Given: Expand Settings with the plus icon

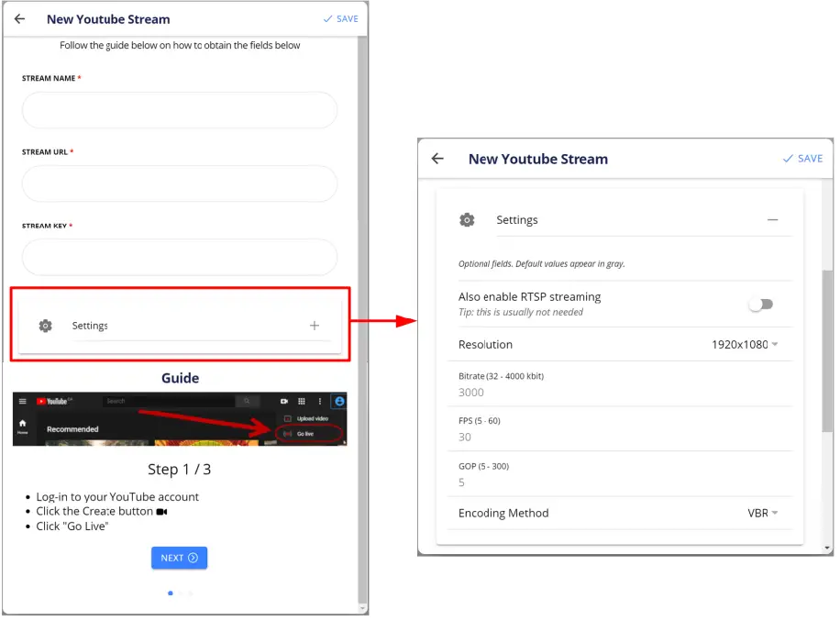Looking at the screenshot, I should (x=315, y=326).
